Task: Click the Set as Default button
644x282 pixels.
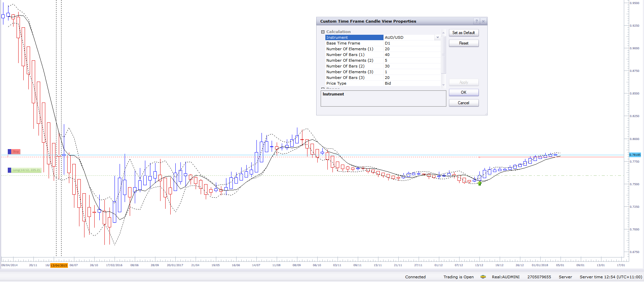Action: pyautogui.click(x=464, y=33)
